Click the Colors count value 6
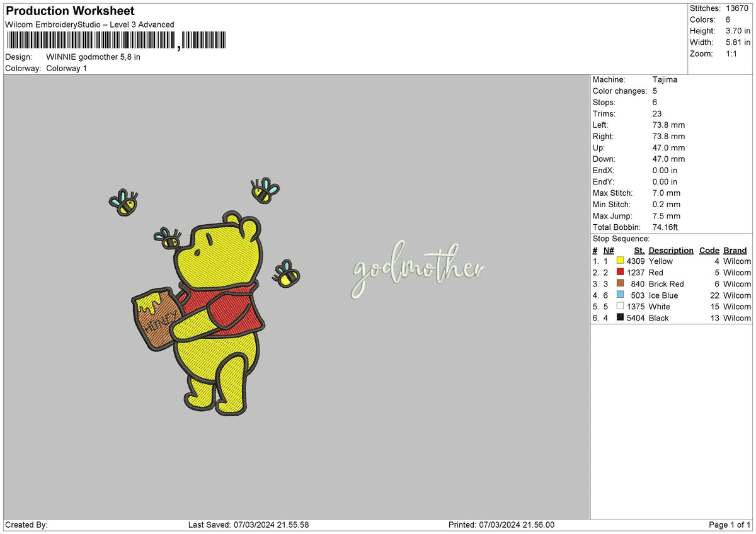 point(728,20)
